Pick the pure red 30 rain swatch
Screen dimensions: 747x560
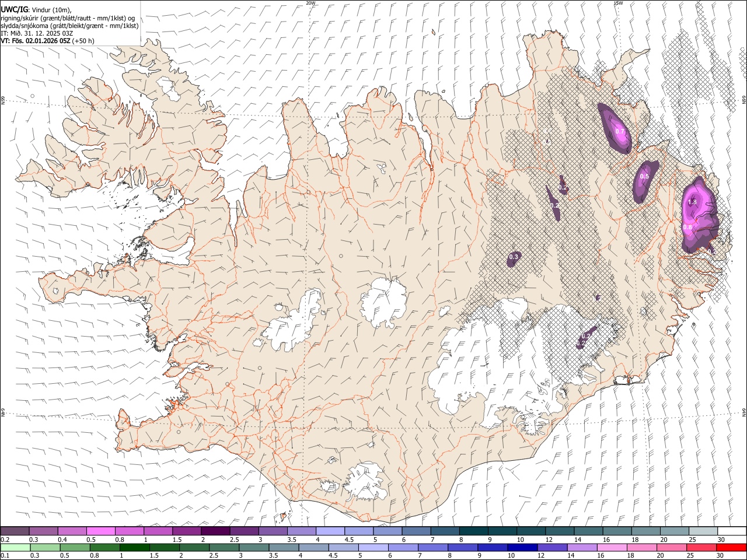[x=731, y=547]
